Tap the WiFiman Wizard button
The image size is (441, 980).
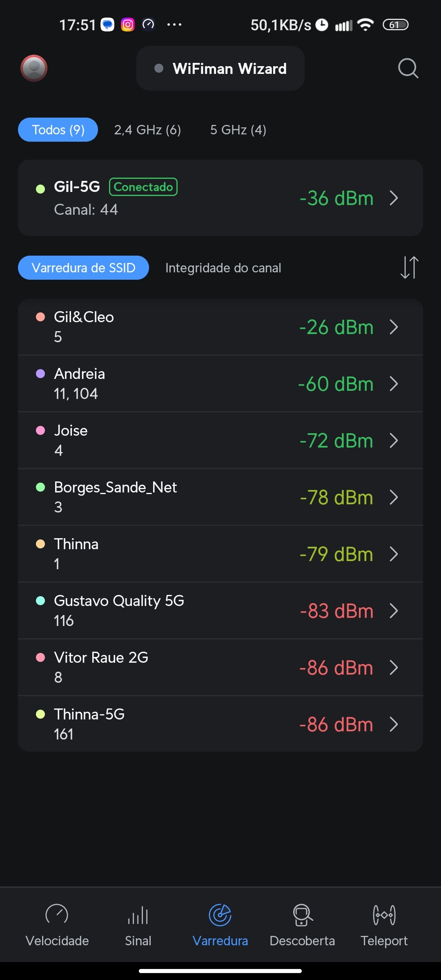tap(220, 69)
